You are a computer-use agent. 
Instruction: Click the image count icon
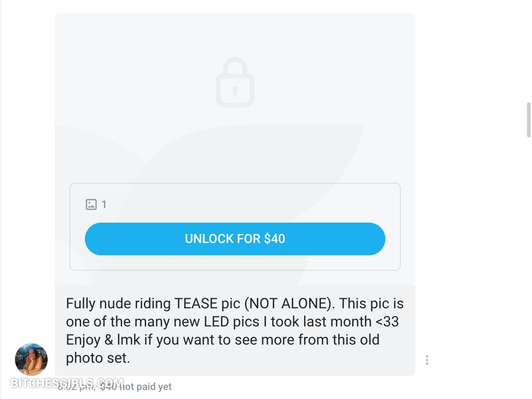pyautogui.click(x=91, y=204)
